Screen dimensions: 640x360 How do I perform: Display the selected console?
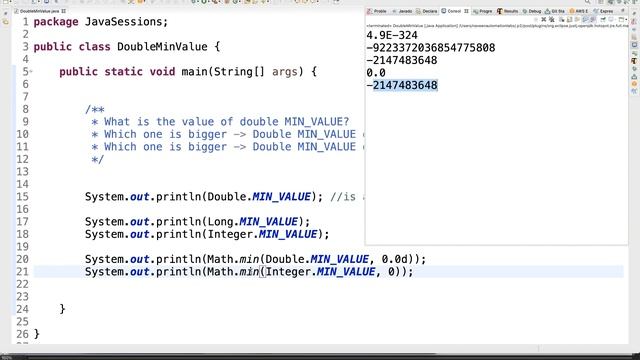(611, 20)
